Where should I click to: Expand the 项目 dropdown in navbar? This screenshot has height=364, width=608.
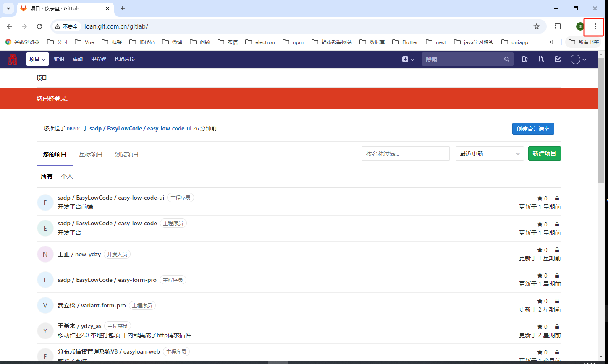tap(37, 60)
